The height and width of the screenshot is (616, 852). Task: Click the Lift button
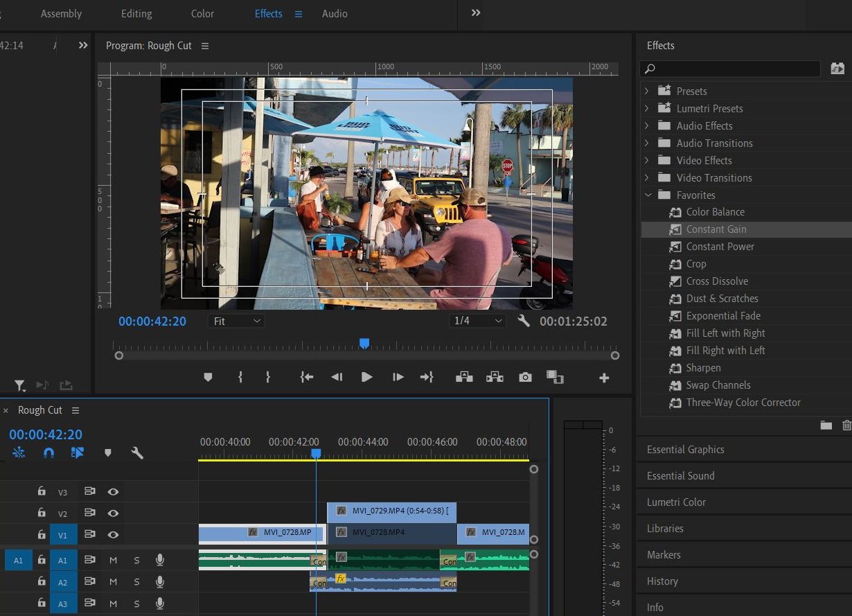click(464, 377)
